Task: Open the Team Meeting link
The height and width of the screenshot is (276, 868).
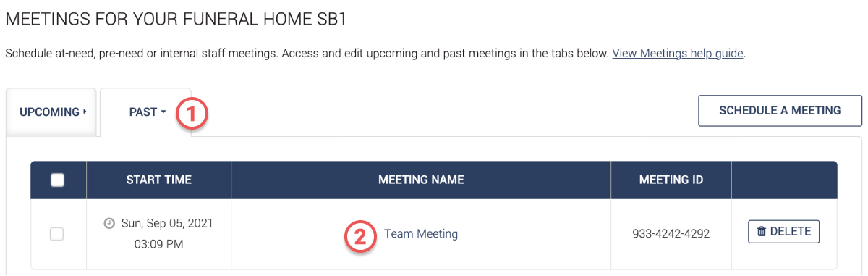Action: [421, 234]
